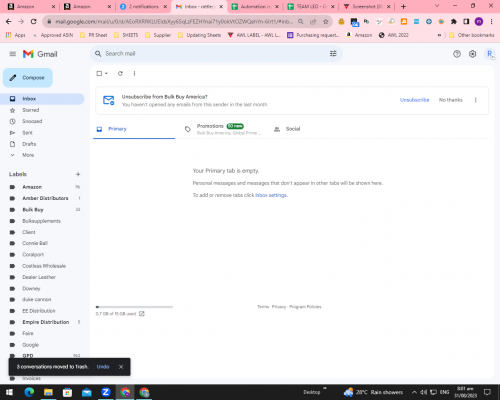Open storage management link icon

point(142,314)
